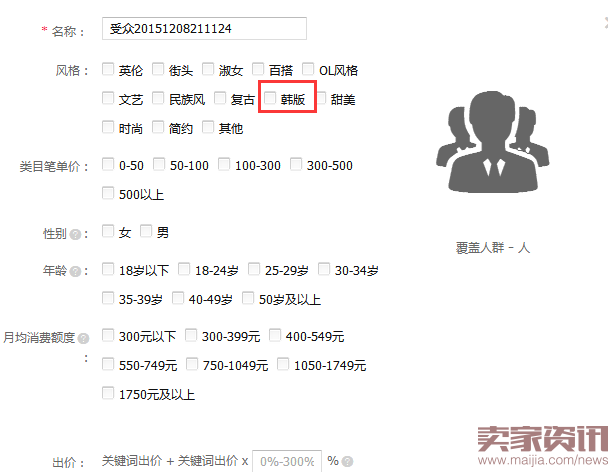Viewport: 608px width, 472px height.
Task: Select the 35-39岁 age checkbox
Action: tap(108, 298)
